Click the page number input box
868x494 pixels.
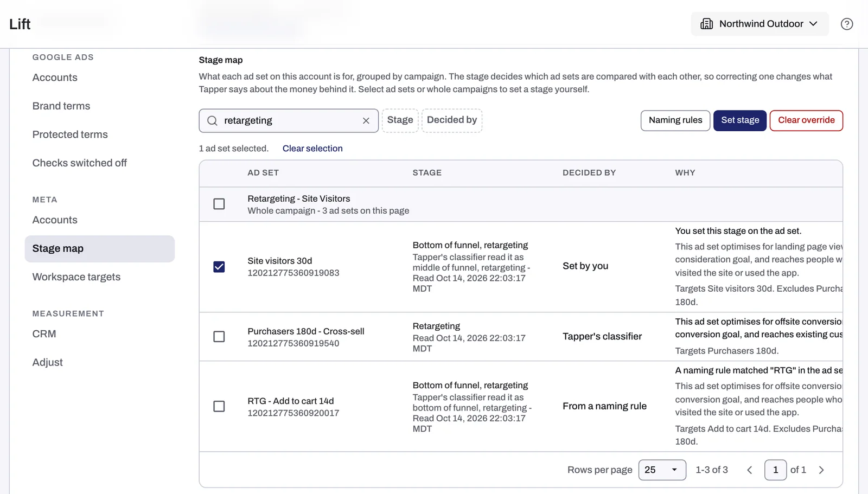pyautogui.click(x=775, y=470)
